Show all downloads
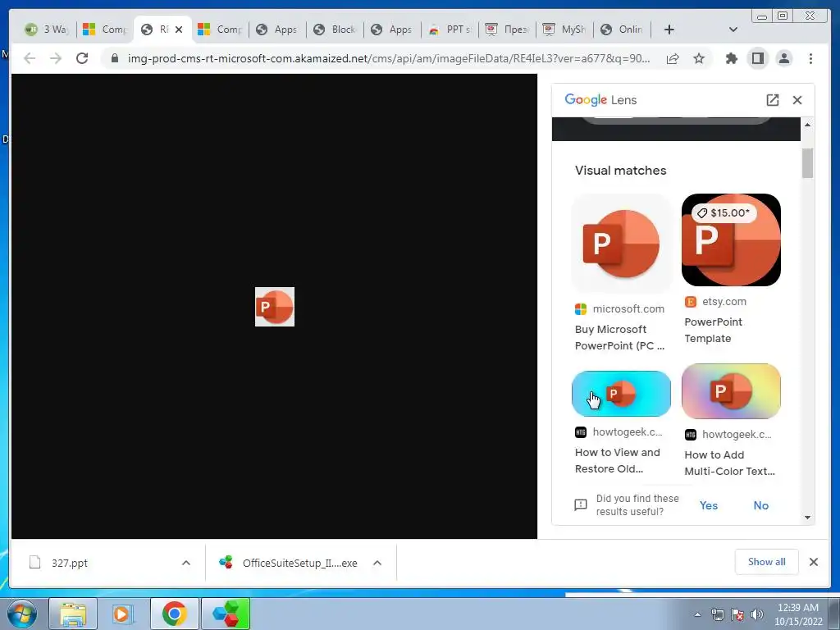This screenshot has width=840, height=630. tap(767, 562)
